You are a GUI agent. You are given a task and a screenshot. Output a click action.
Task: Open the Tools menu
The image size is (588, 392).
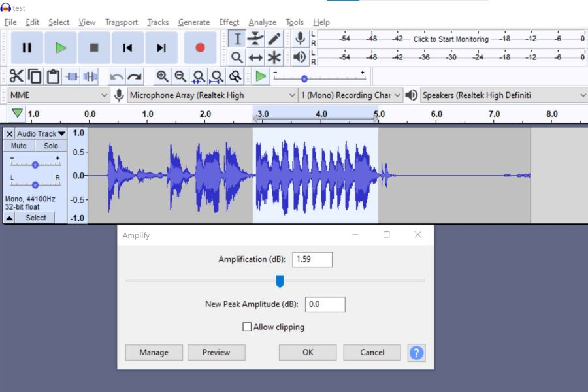295,22
